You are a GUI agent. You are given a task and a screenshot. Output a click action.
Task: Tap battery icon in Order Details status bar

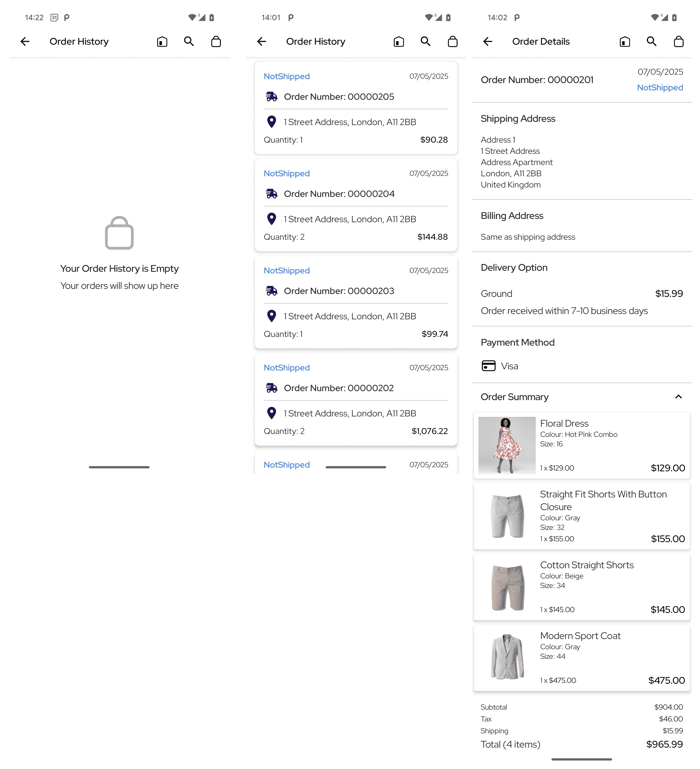click(x=674, y=18)
